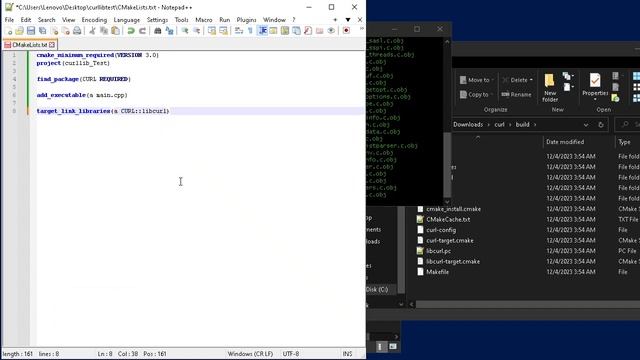Click the INS insert mode indicator
This screenshot has height=360, width=640.
pos(347,354)
